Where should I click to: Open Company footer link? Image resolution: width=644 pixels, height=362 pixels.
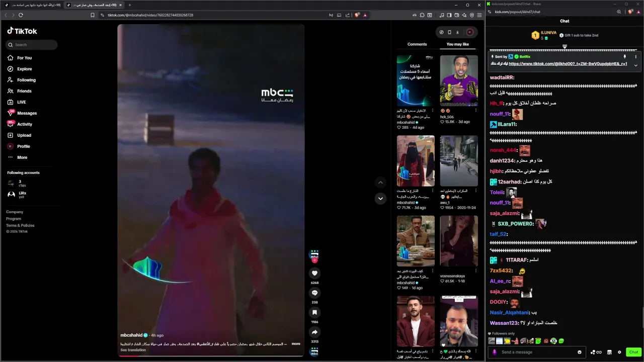pos(15,212)
